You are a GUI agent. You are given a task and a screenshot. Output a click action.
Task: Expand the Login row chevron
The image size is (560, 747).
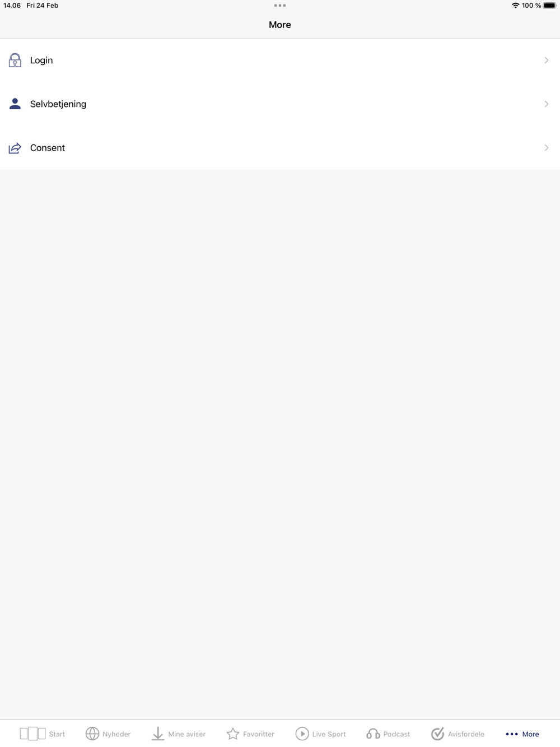pos(547,60)
